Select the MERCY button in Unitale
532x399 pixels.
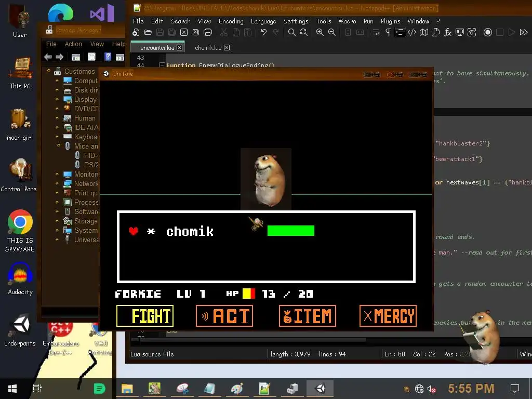[388, 316]
